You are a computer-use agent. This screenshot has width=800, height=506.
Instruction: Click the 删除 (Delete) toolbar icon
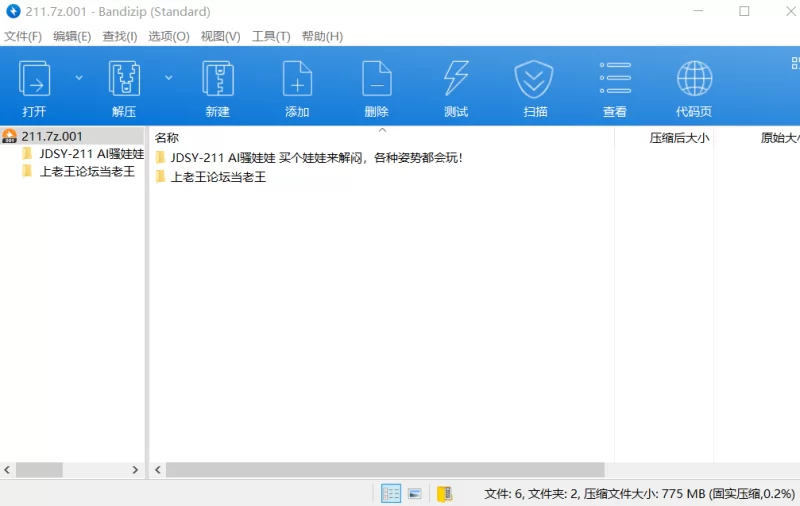[376, 79]
